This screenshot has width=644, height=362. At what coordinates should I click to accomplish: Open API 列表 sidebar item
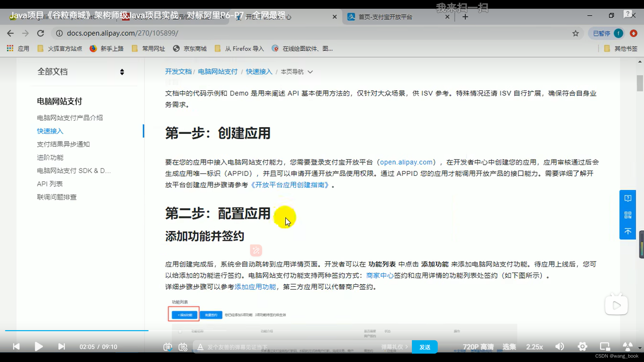50,184
